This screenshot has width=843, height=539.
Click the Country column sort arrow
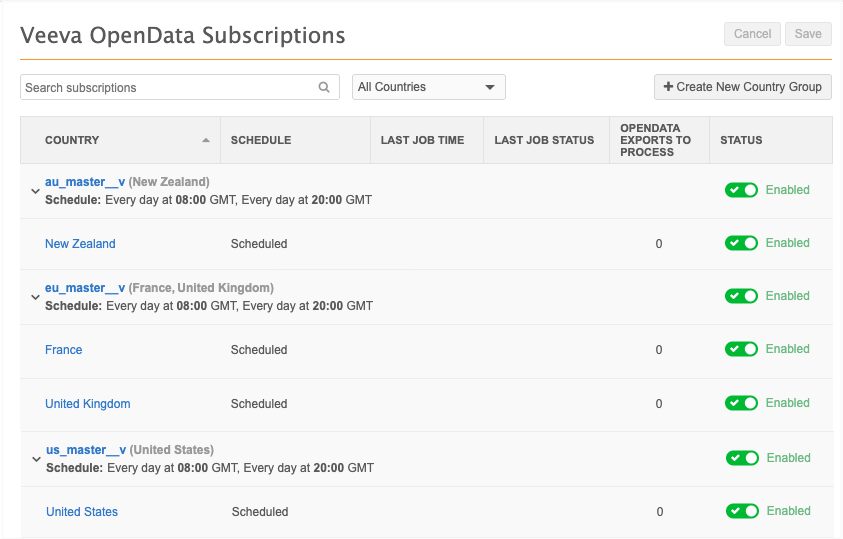tap(206, 141)
